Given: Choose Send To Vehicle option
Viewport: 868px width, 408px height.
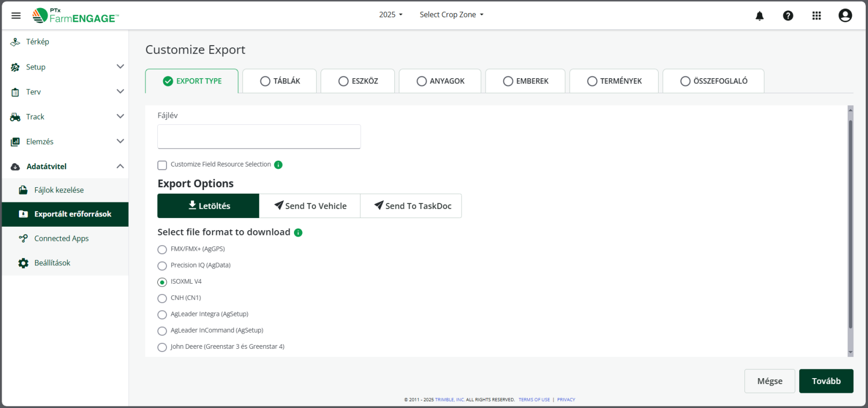Looking at the screenshot, I should 310,206.
